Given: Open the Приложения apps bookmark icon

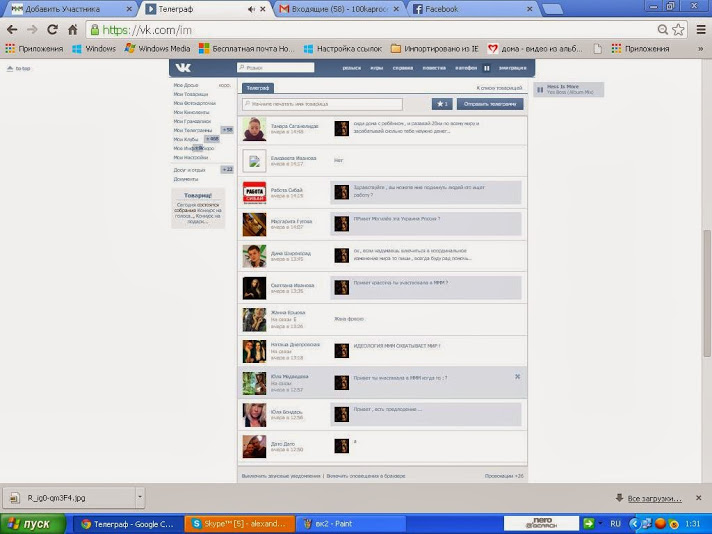Looking at the screenshot, I should (34, 49).
